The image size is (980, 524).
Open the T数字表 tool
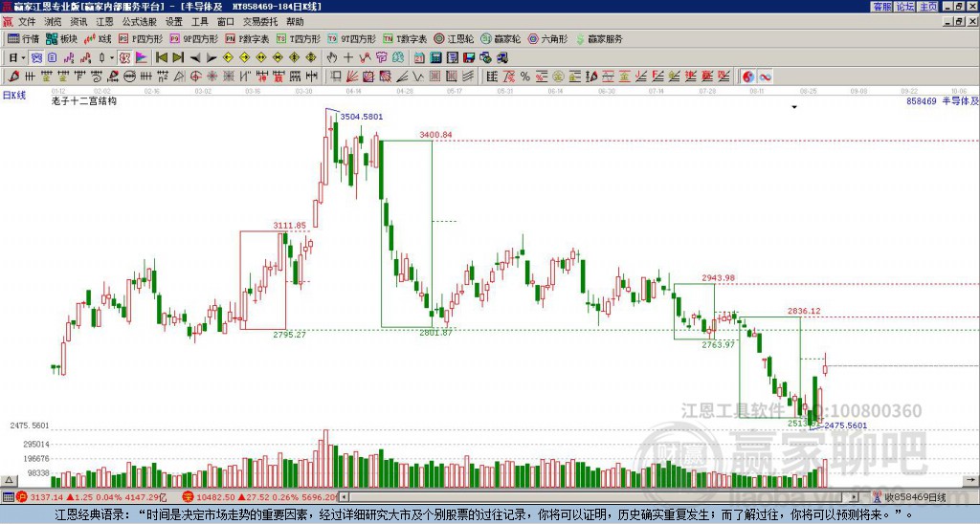405,38
